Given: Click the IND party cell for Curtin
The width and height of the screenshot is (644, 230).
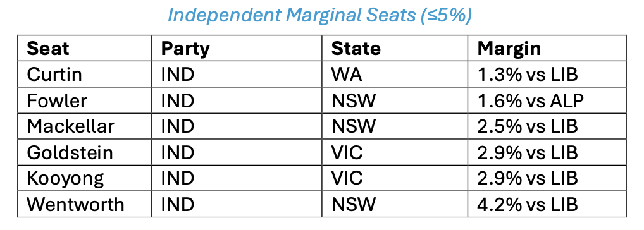Looking at the screenshot, I should [237, 74].
